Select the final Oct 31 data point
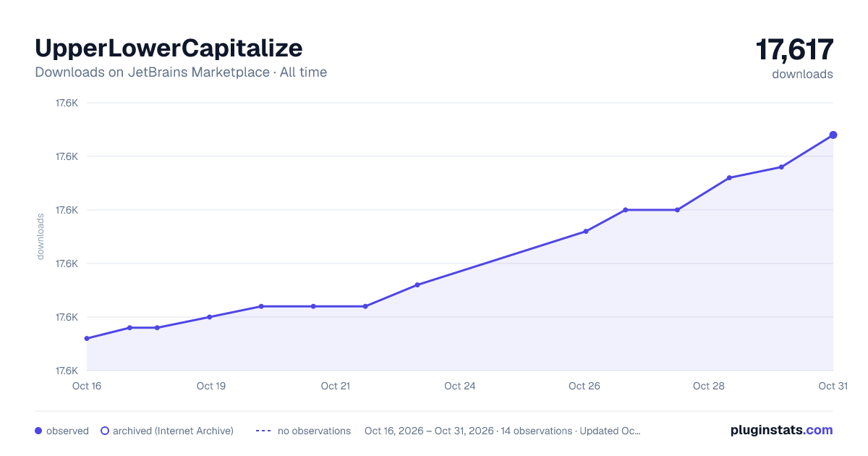Screen dimensions: 868x456 (x=833, y=135)
